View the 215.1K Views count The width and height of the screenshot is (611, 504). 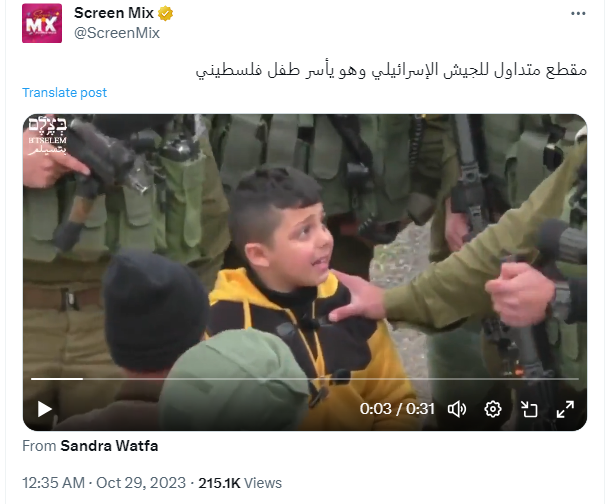pos(240,483)
